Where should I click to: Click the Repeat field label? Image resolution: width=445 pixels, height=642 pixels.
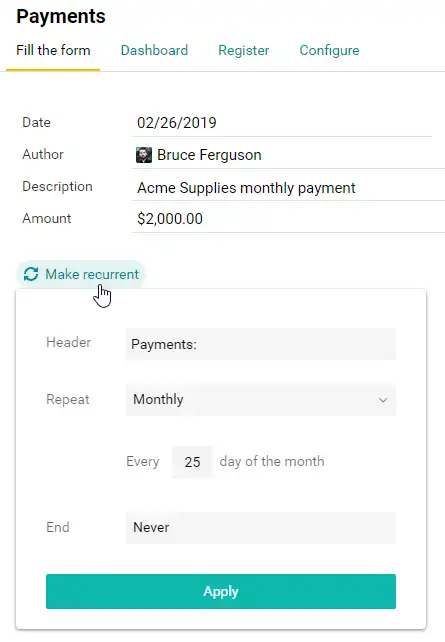pos(68,399)
